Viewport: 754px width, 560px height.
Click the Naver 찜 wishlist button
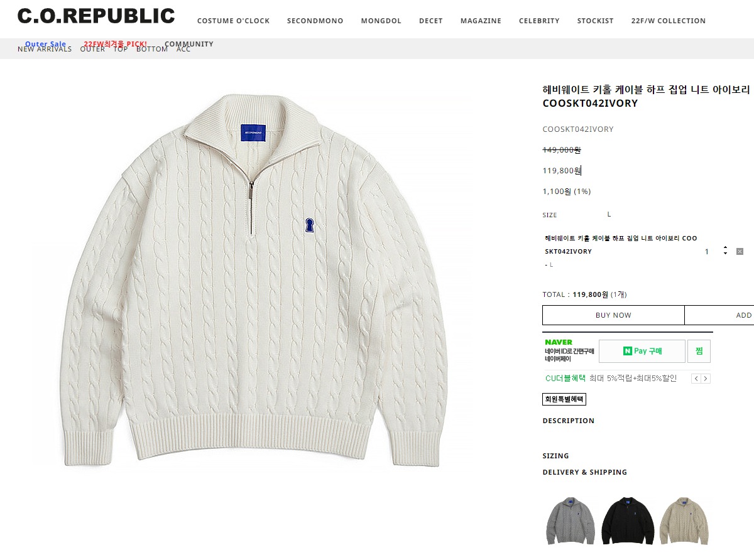pyautogui.click(x=699, y=351)
